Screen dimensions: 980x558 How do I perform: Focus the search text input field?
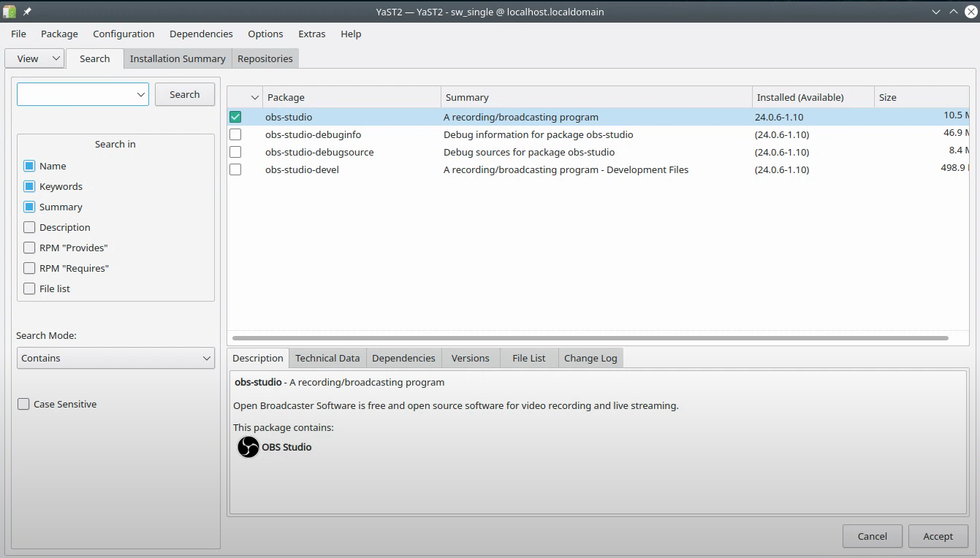point(76,94)
